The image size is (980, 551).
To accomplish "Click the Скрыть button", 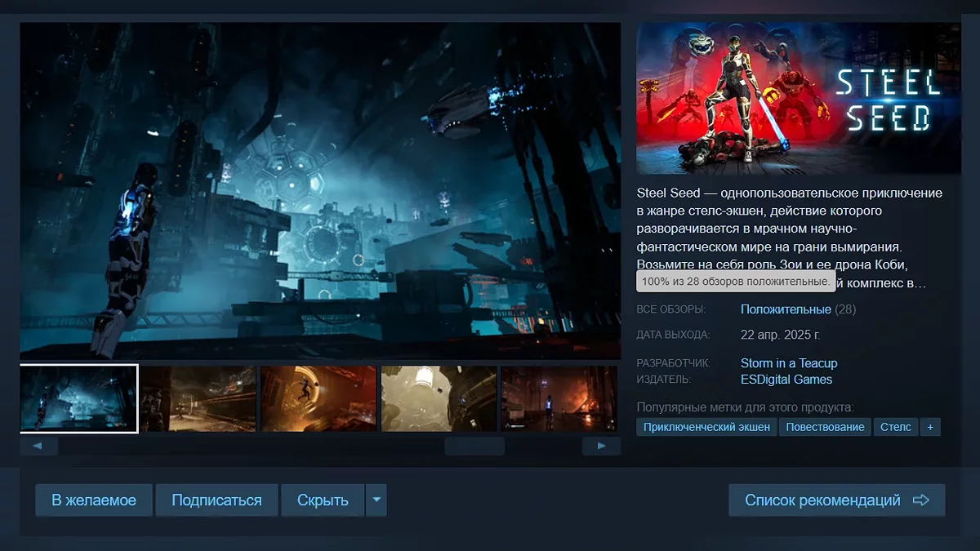I will (323, 500).
